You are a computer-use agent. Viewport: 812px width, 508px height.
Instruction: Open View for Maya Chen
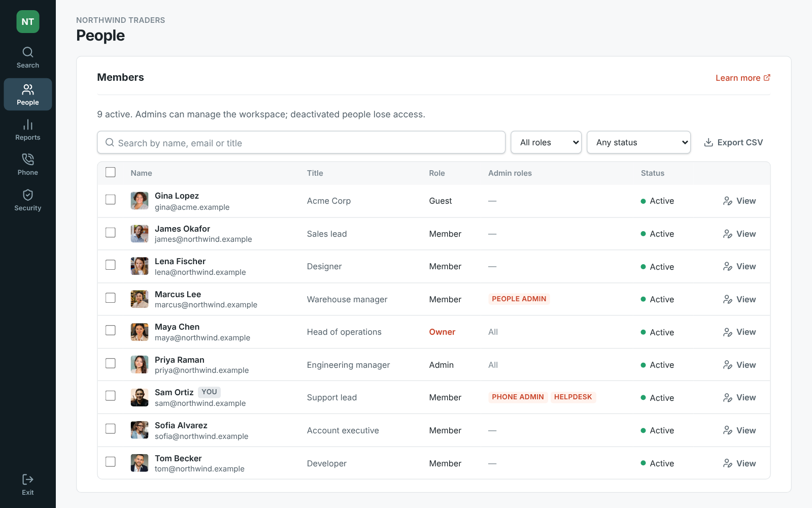[x=739, y=332]
